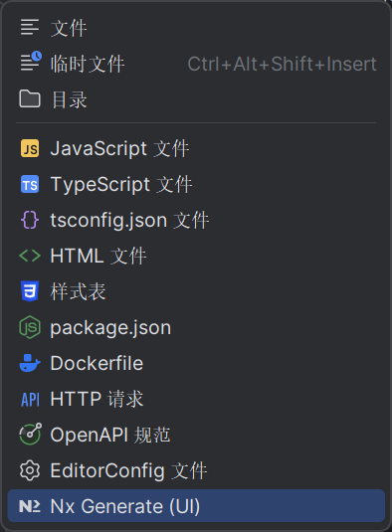Click the blue TS TypeScript icon
This screenshot has height=532, width=392.
(30, 184)
